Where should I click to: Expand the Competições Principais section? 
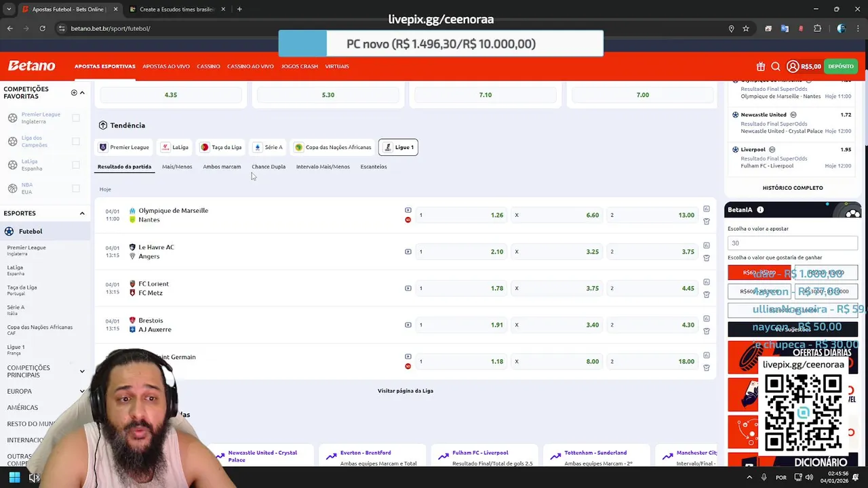point(82,371)
